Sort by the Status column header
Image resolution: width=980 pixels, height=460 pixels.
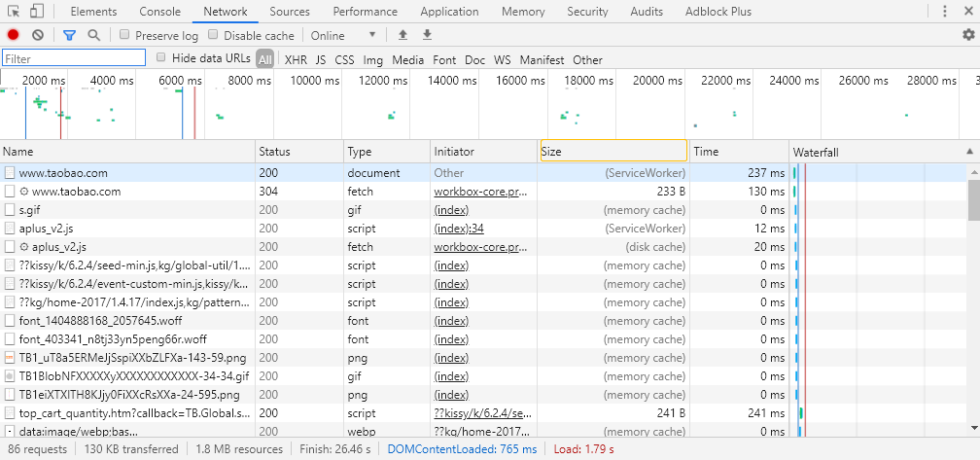[x=300, y=152]
